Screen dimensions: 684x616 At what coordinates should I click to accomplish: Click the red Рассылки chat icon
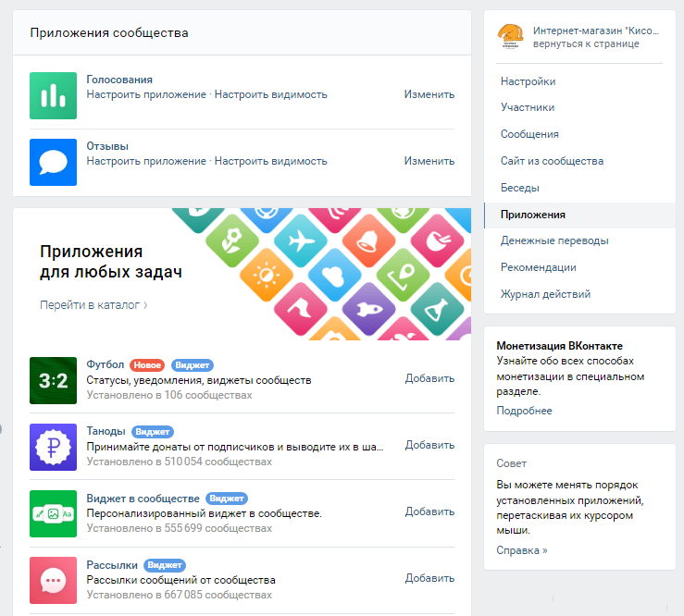(53, 580)
